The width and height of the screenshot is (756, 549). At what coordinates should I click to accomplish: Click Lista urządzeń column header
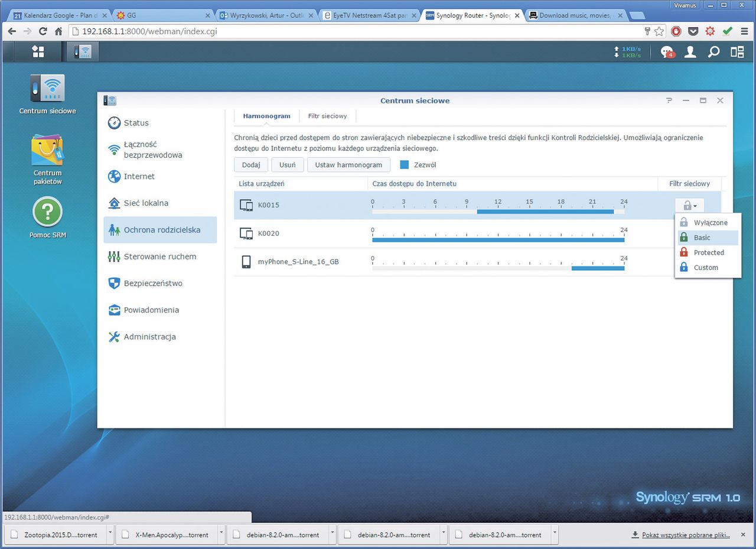262,184
